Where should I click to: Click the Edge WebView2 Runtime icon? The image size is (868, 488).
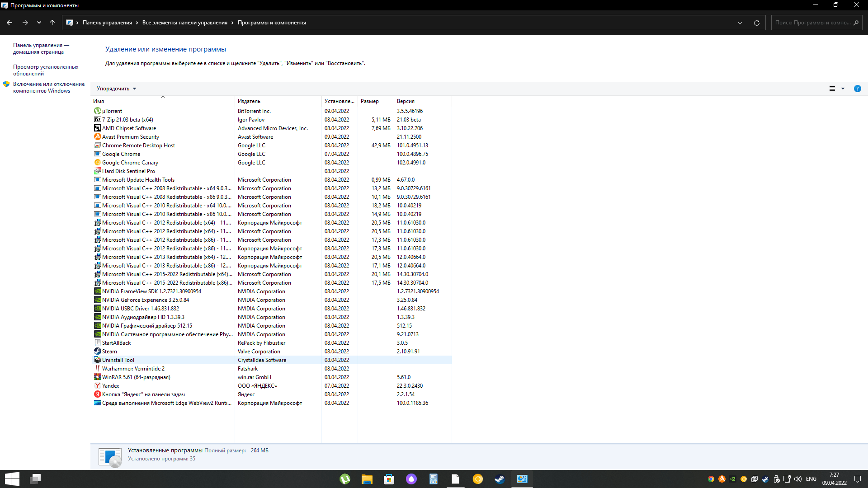tap(97, 403)
